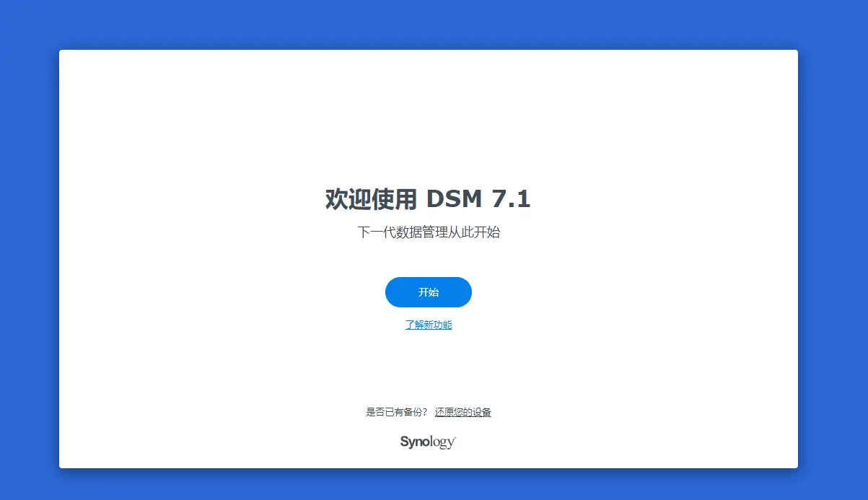Tap the 开始 label inside the button
The width and height of the screenshot is (868, 500).
coord(429,292)
